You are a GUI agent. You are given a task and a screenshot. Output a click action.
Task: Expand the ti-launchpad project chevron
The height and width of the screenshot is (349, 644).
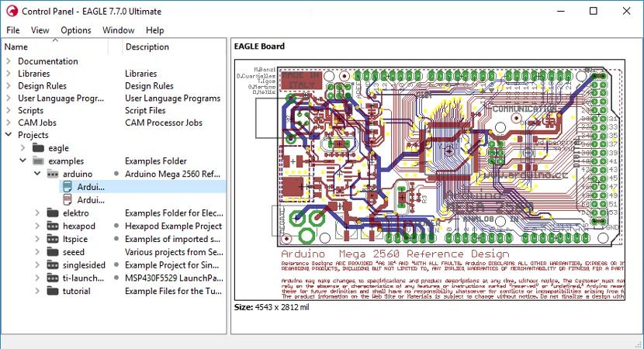click(37, 278)
